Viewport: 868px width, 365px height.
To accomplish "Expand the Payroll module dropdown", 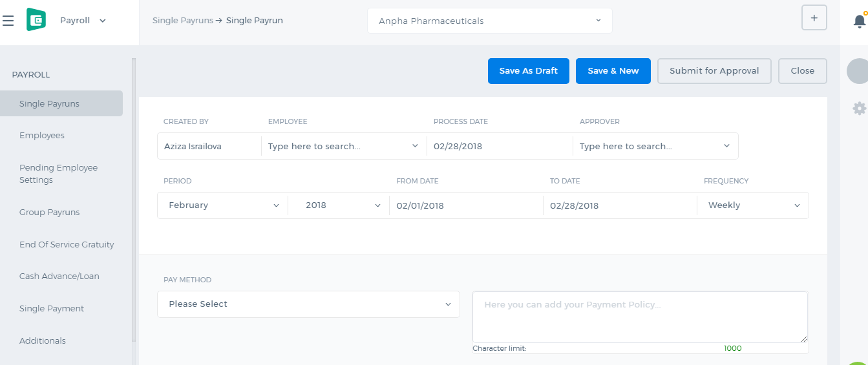I will click(x=83, y=21).
